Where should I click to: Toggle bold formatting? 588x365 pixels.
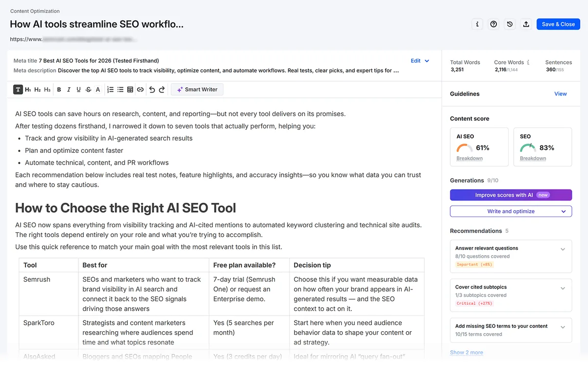59,90
